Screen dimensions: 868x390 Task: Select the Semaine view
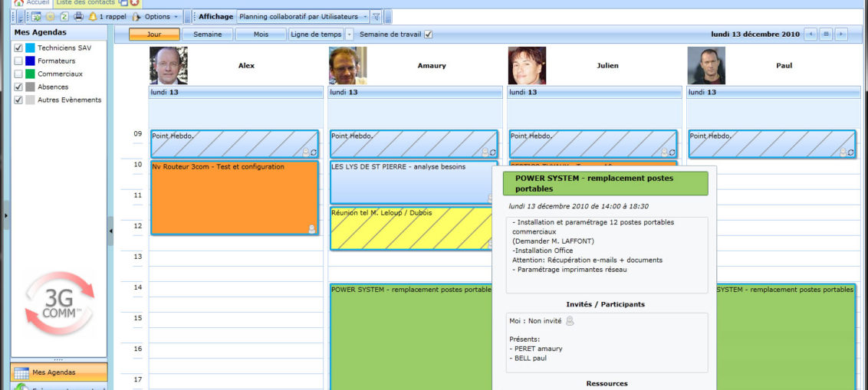[208, 34]
